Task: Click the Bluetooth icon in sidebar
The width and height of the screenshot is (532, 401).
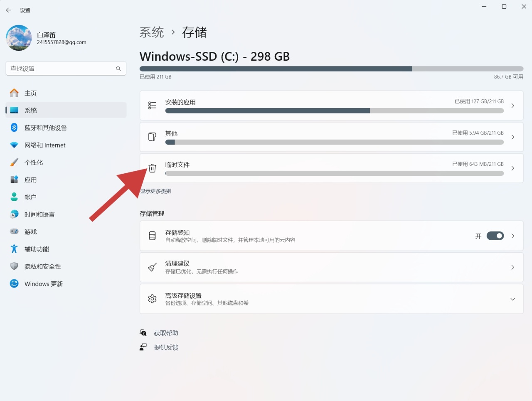Action: pyautogui.click(x=14, y=128)
